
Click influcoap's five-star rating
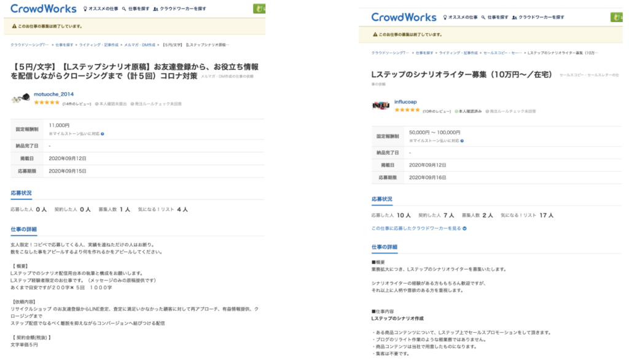point(407,110)
